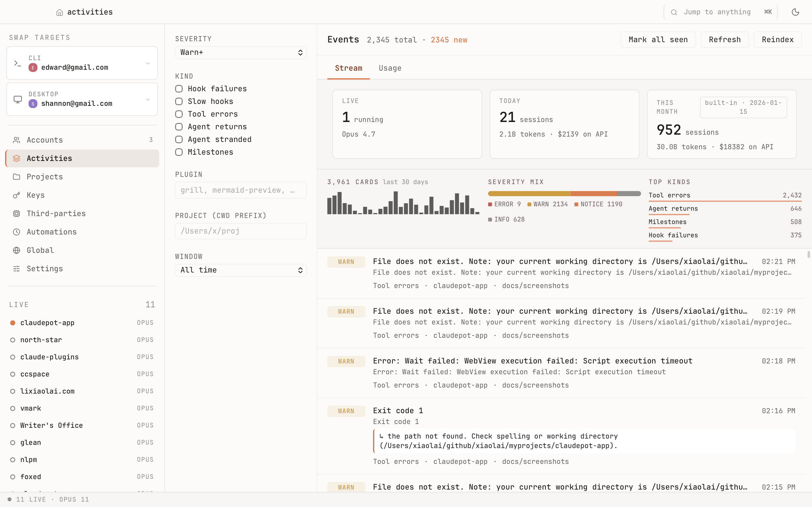Open the Keys section
Viewport: 812px width, 507px height.
(35, 195)
